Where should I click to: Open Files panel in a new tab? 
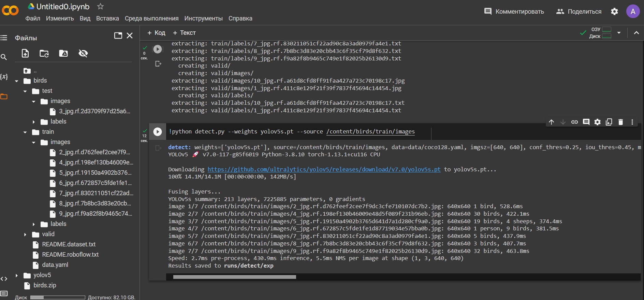pos(118,35)
